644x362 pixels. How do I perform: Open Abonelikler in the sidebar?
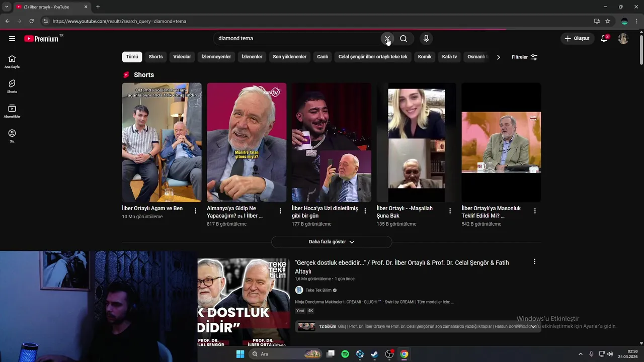click(12, 111)
